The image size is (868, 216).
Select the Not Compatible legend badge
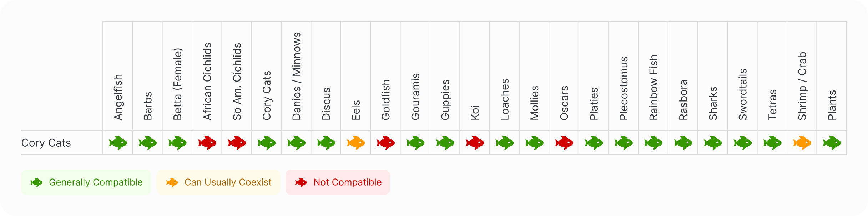click(x=338, y=182)
